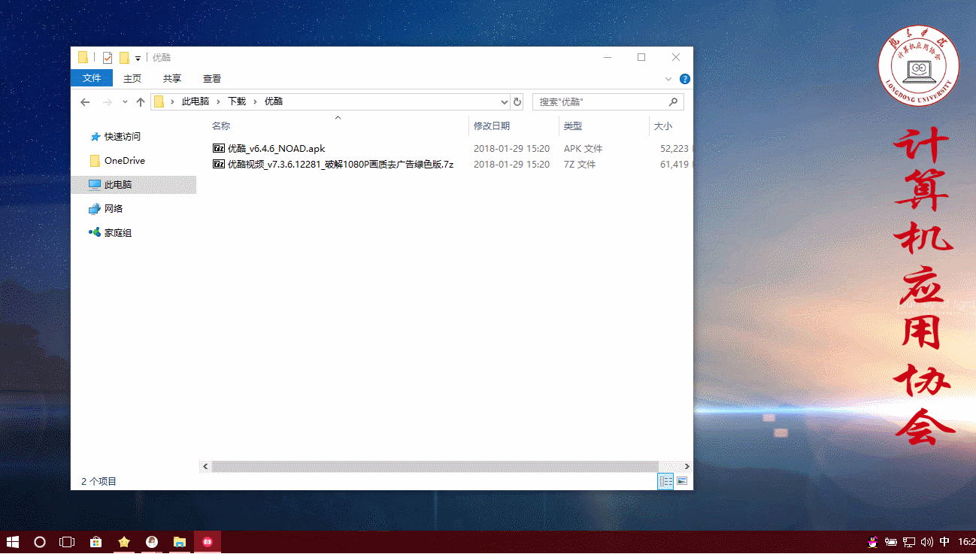
Task: Open the star app on the taskbar
Action: (124, 542)
